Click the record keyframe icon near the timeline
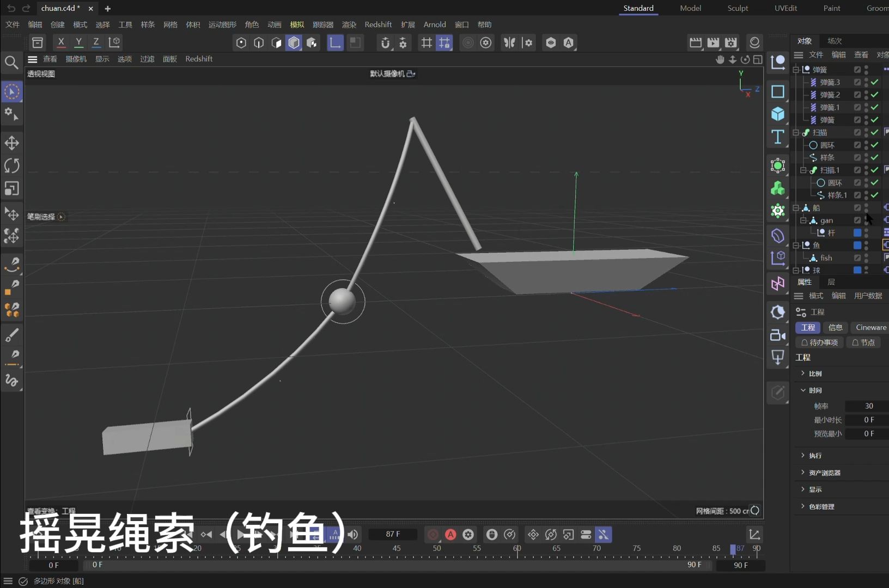This screenshot has height=588, width=889. [433, 535]
